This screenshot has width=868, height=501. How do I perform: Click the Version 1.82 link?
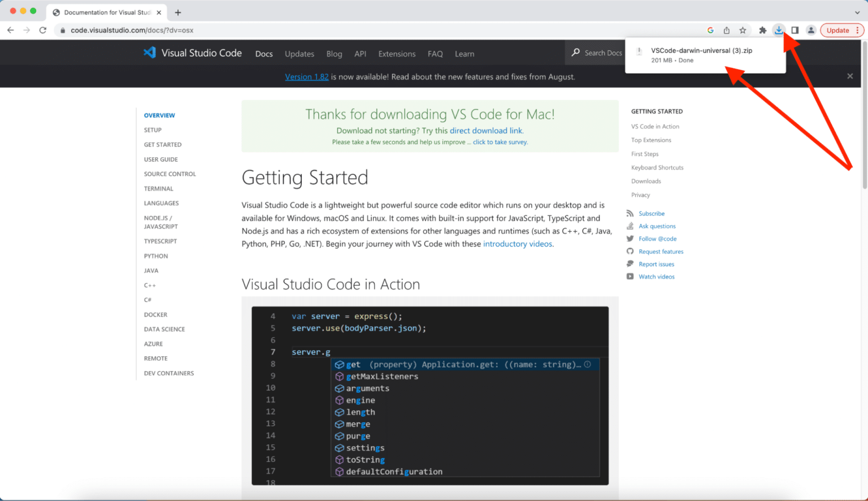click(307, 76)
